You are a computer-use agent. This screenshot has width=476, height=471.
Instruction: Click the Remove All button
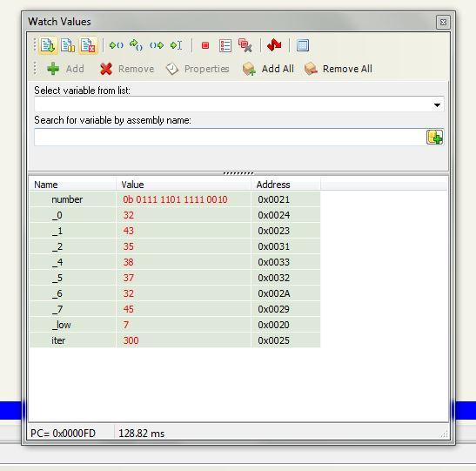[339, 69]
